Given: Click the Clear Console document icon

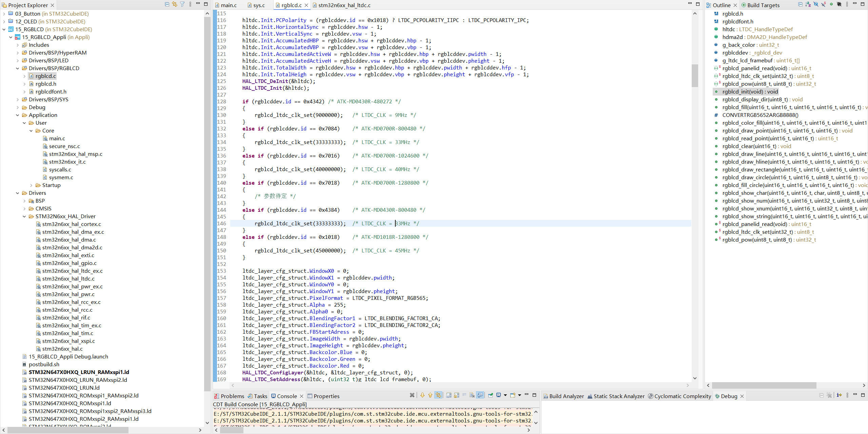Looking at the screenshot, I should tap(472, 395).
